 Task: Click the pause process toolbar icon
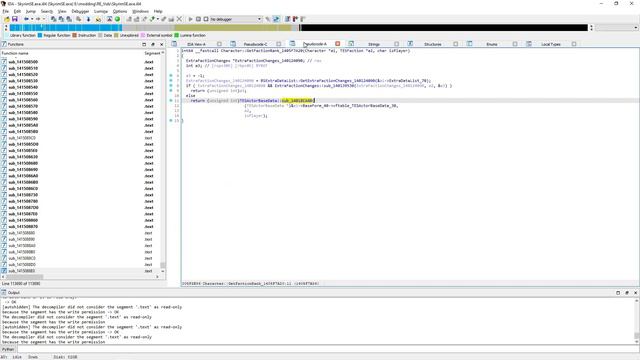tap(198, 19)
